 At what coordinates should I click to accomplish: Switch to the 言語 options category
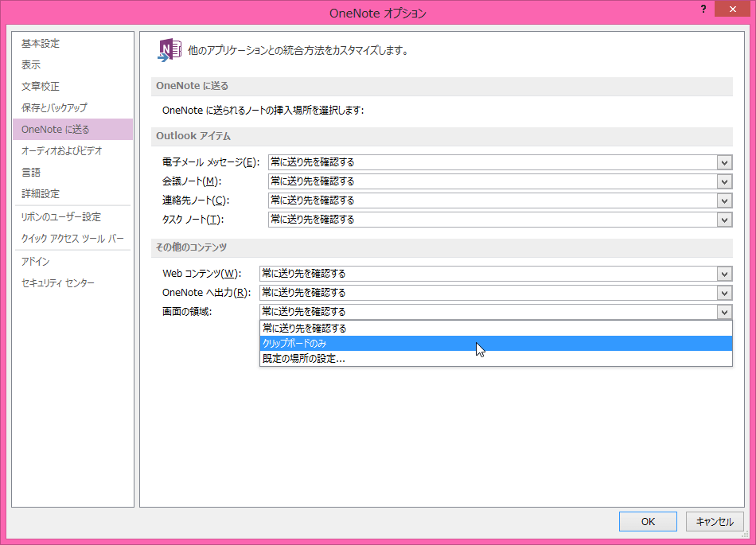point(72,172)
